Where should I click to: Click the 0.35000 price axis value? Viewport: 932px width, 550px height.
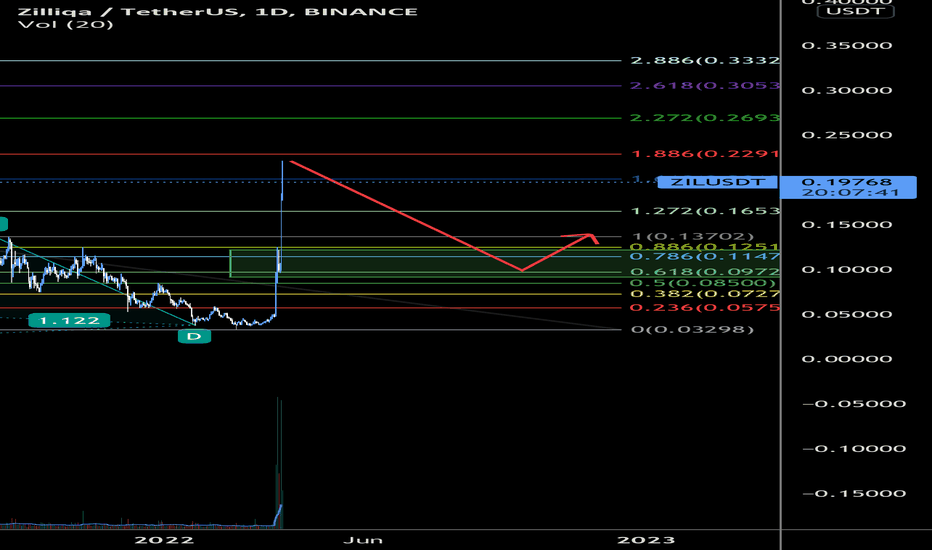click(847, 46)
